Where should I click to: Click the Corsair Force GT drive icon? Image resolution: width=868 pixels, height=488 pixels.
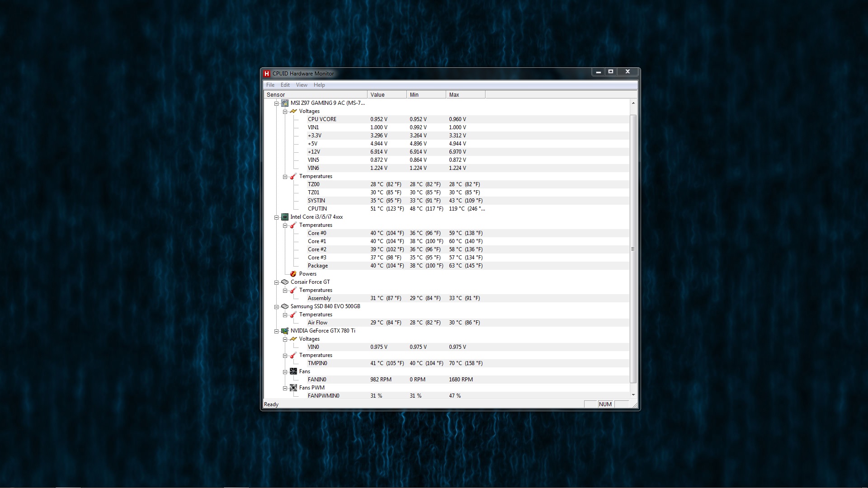(x=285, y=282)
